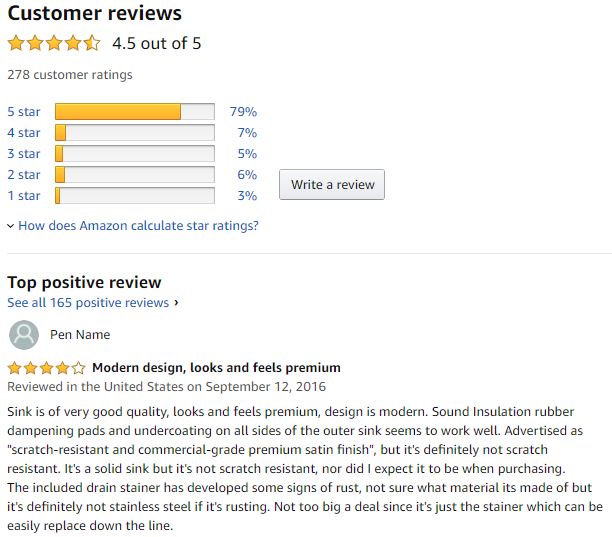
Task: Click the overall 4.5 star rating icons
Action: coord(54,43)
